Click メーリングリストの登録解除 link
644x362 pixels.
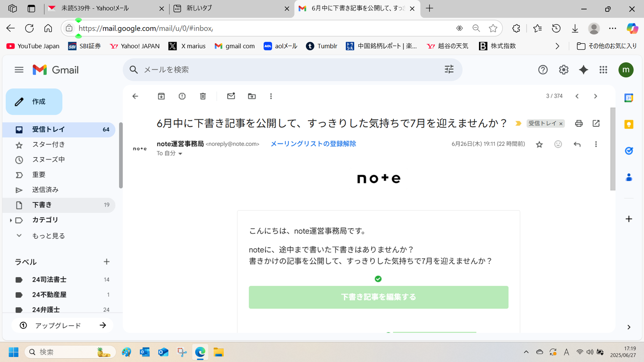313,144
